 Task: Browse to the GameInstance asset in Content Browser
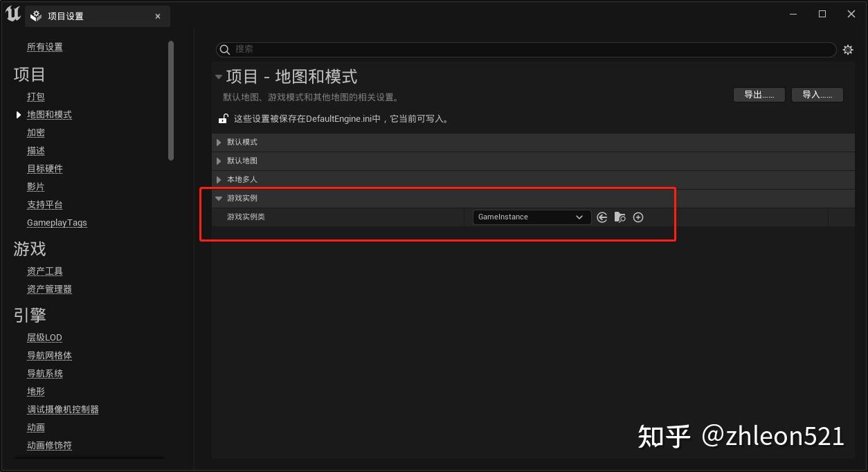pos(620,217)
